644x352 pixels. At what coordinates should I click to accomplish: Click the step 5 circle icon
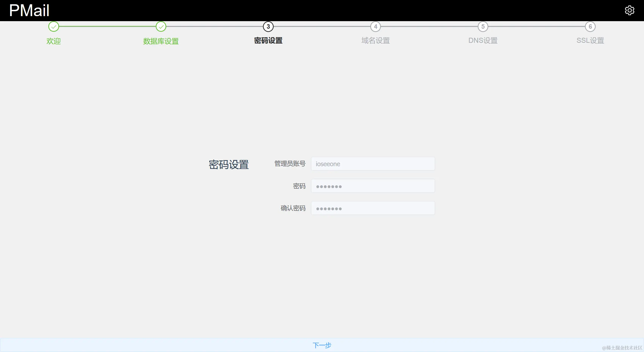[483, 26]
